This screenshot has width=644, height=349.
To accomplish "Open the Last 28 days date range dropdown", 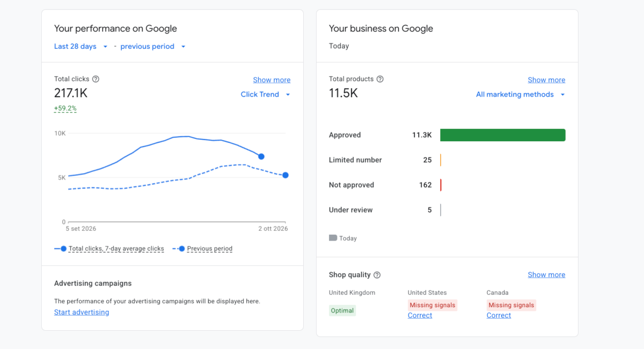I will [x=81, y=47].
